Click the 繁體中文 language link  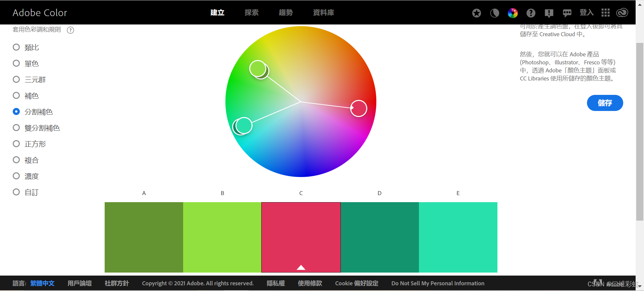[42, 283]
